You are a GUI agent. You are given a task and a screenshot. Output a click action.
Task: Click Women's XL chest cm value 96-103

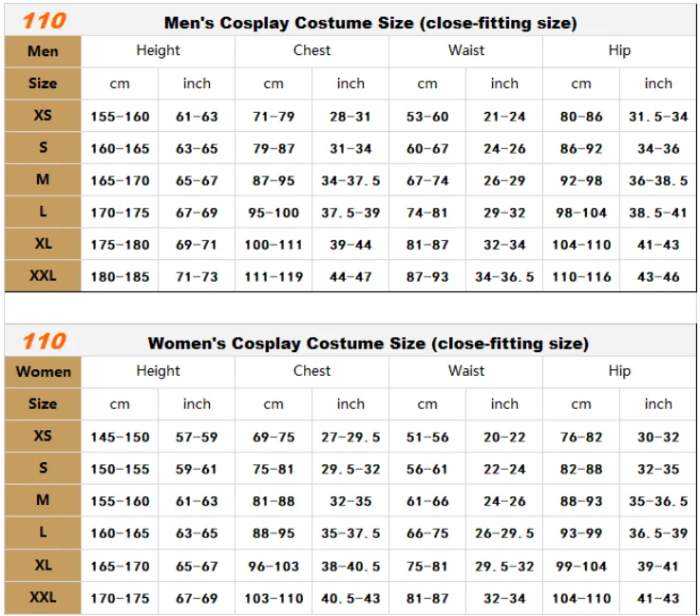pyautogui.click(x=274, y=566)
